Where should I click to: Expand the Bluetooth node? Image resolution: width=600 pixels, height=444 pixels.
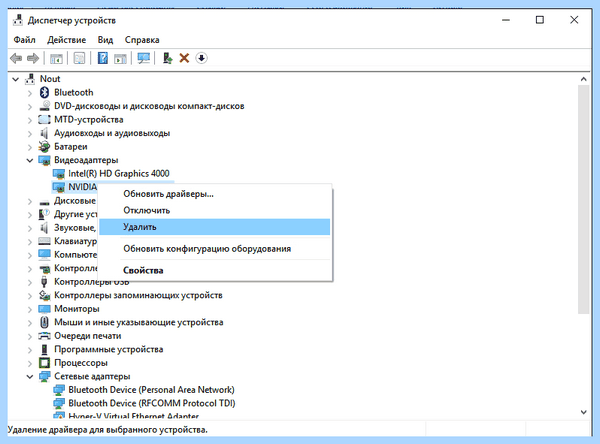click(30, 93)
